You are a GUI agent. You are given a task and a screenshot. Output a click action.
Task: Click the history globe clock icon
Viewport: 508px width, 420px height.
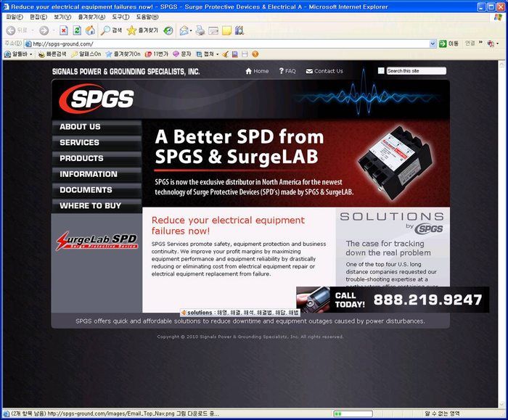[168, 30]
